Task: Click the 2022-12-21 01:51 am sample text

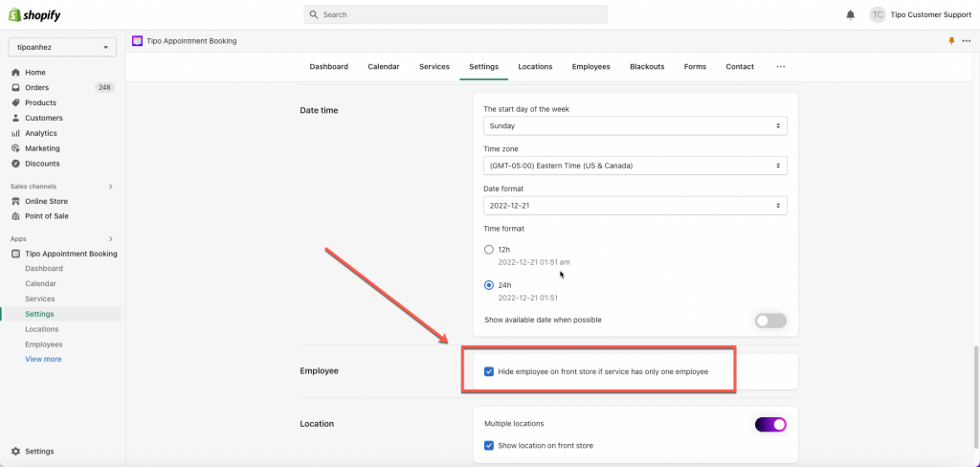Action: tap(534, 262)
